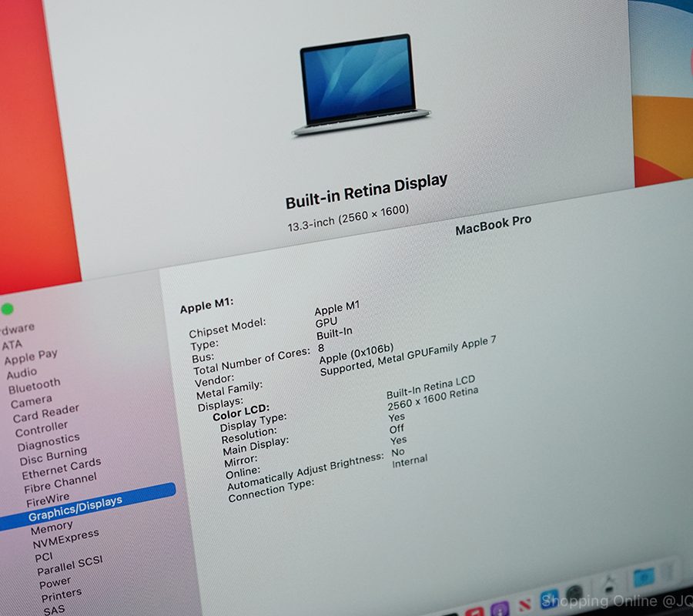Select ATA in the hardware sidebar
Screen dimensions: 693x616
point(12,345)
